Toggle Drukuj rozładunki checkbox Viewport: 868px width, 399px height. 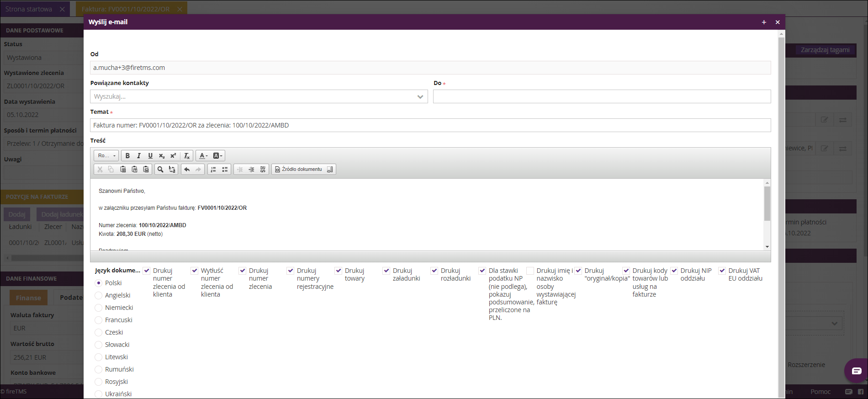click(x=434, y=271)
